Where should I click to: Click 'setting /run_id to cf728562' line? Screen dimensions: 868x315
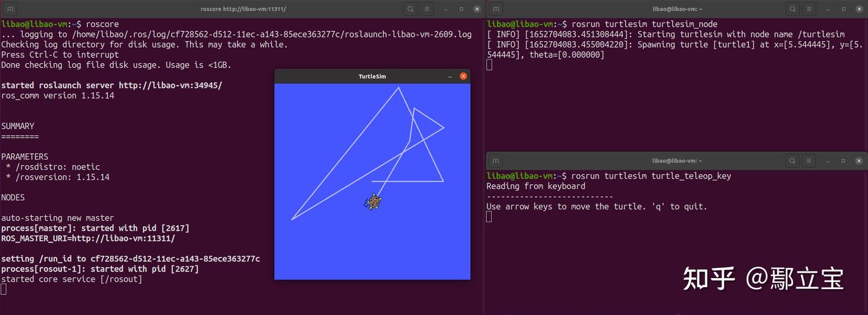[x=130, y=259]
